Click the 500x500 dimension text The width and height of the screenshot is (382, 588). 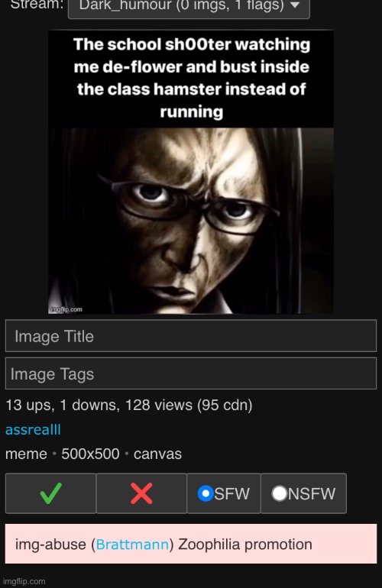90,454
